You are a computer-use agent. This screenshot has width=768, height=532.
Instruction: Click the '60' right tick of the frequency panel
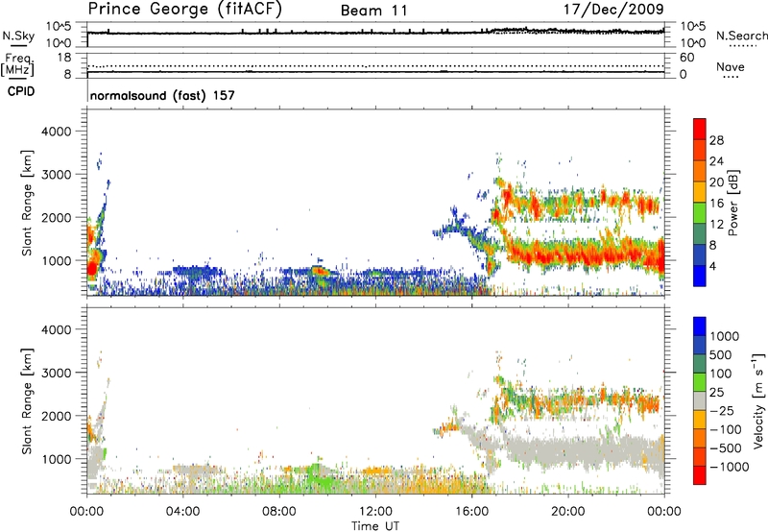click(687, 58)
